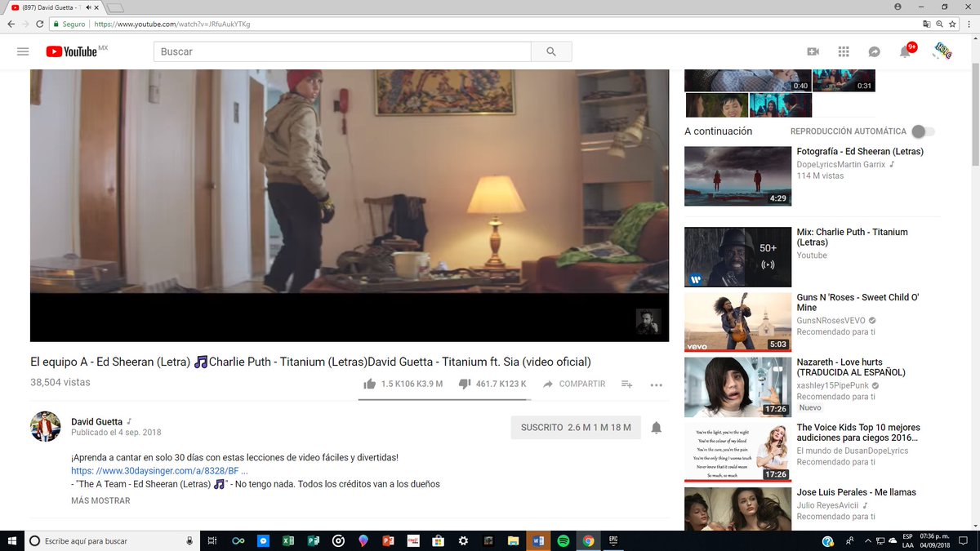The image size is (980, 551).
Task: Click the search magnifier button
Action: pyautogui.click(x=551, y=51)
